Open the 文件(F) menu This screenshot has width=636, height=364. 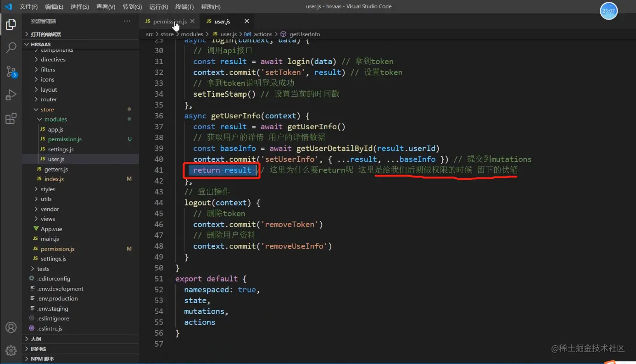point(28,7)
